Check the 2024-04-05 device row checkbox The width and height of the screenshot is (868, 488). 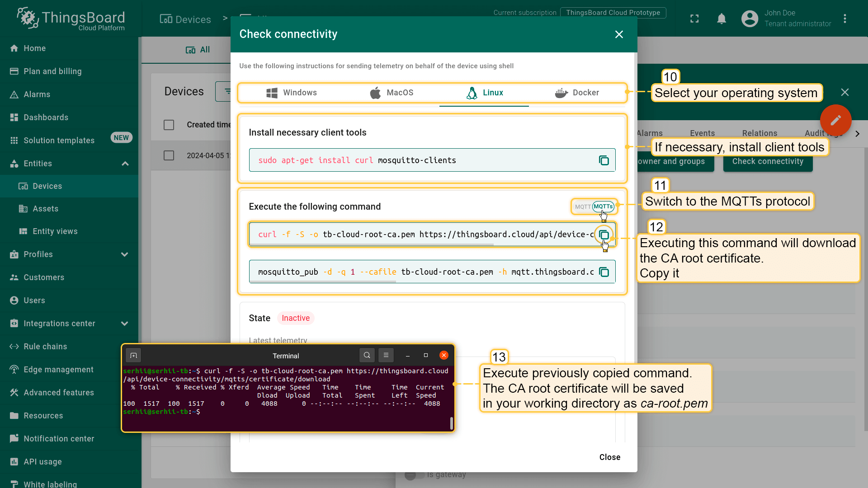tap(169, 155)
